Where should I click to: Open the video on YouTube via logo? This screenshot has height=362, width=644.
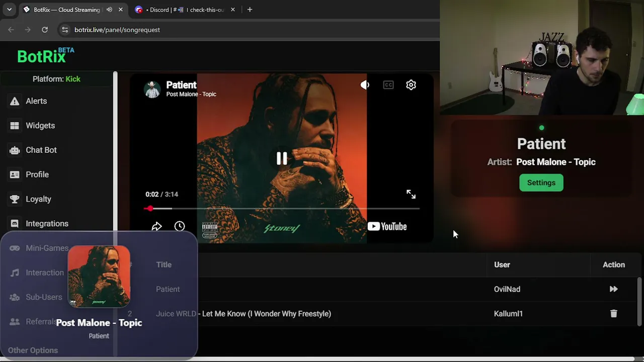tap(387, 227)
